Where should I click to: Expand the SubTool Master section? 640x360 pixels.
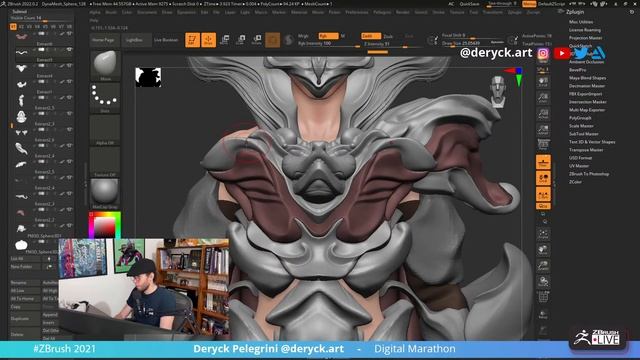pos(583,134)
